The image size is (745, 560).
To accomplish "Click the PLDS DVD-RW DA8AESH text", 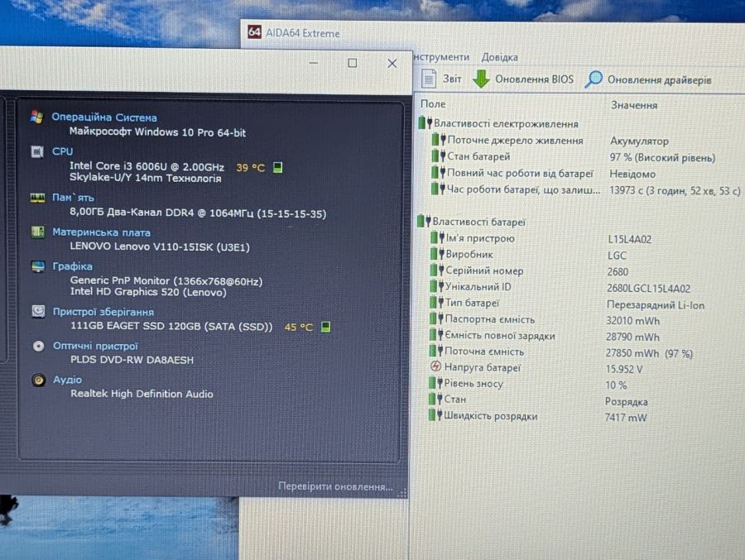I will [132, 360].
